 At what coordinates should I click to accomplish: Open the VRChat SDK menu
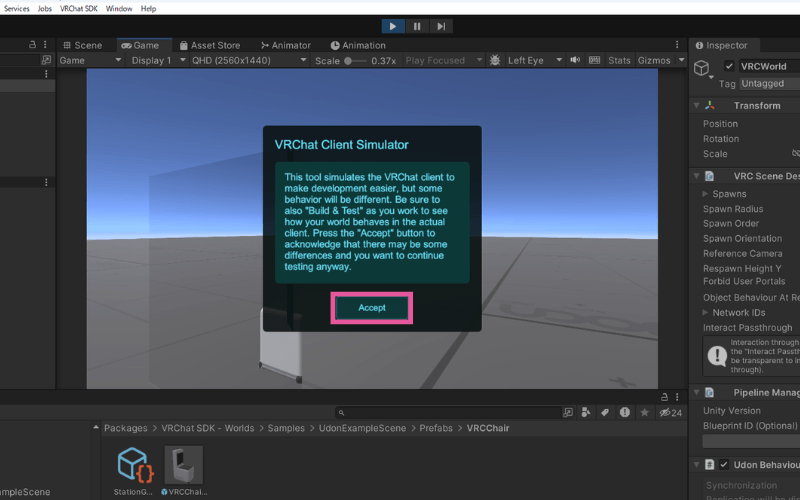tap(79, 8)
